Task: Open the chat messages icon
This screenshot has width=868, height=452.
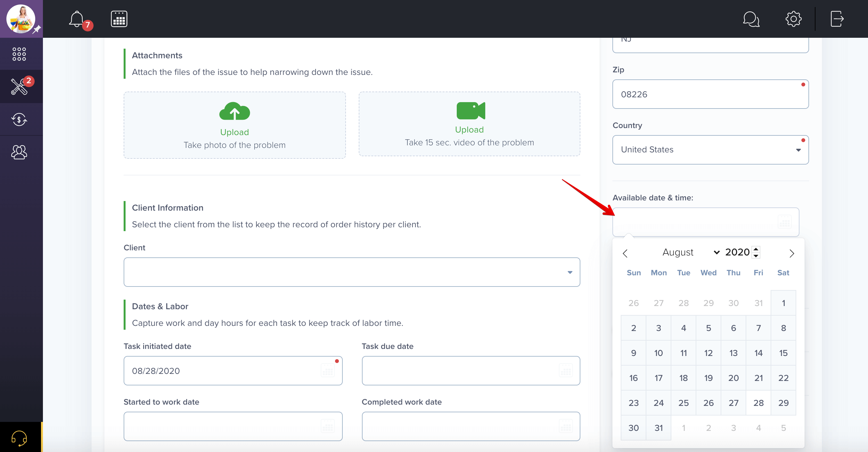Action: point(751,19)
